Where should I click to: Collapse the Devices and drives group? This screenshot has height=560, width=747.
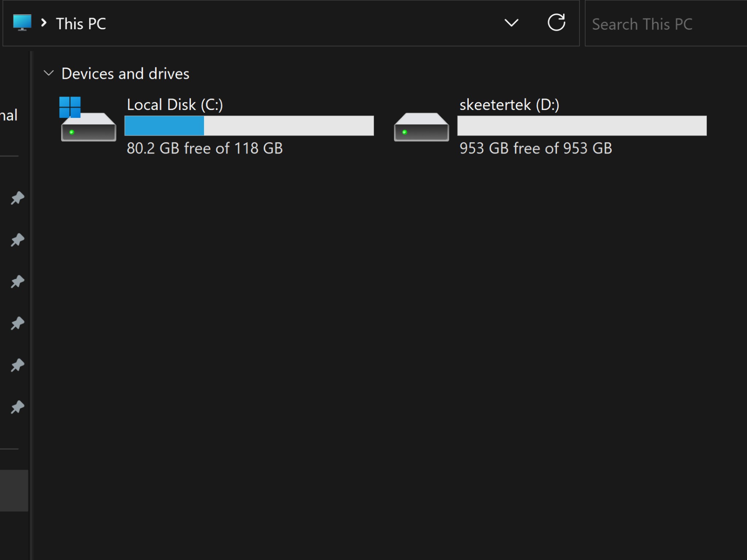point(49,73)
